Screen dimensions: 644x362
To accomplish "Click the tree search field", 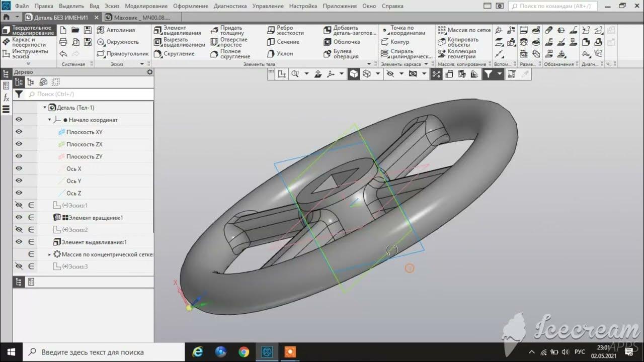I will tap(89, 94).
